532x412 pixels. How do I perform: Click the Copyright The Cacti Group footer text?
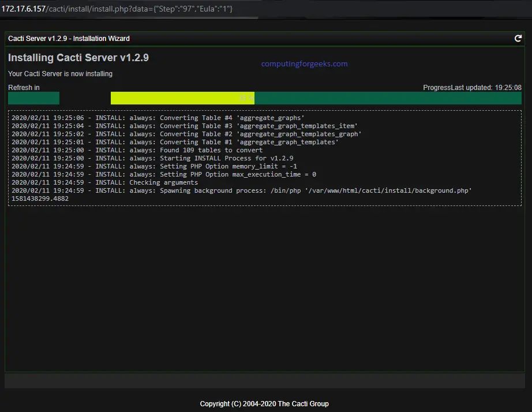click(x=264, y=404)
